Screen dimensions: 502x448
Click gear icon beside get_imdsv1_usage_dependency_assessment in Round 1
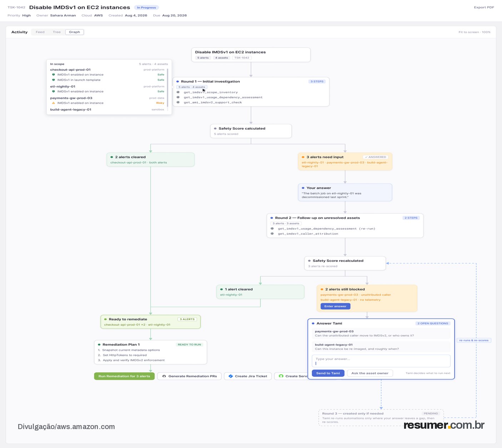[x=178, y=97]
